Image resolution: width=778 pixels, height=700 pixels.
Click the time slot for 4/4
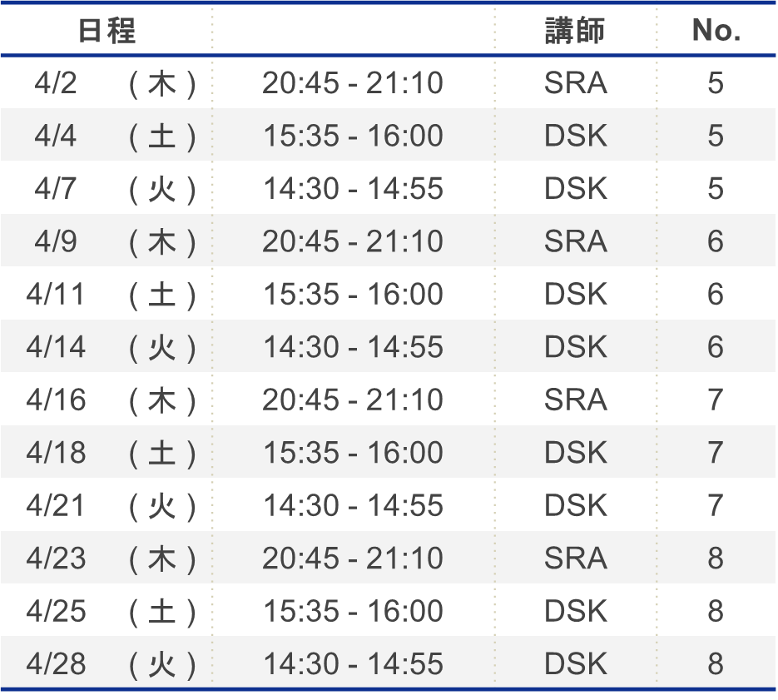click(353, 137)
